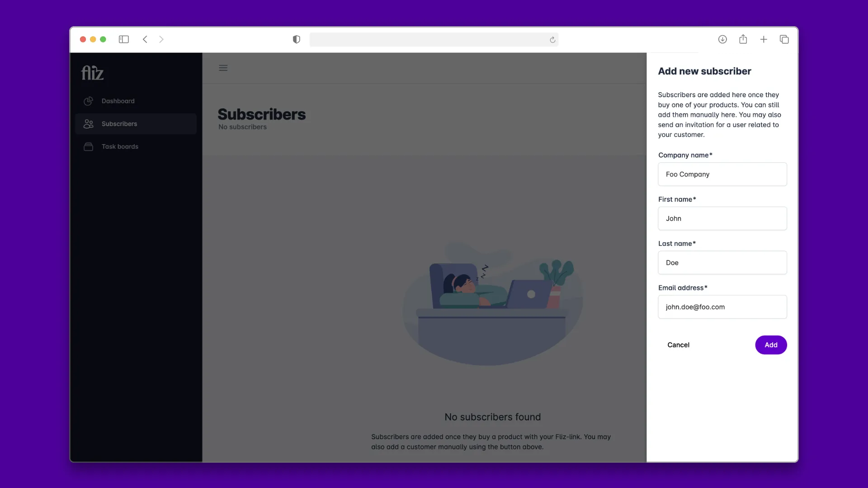Image resolution: width=868 pixels, height=488 pixels.
Task: Open the Dashboard menu item
Action: (x=118, y=101)
